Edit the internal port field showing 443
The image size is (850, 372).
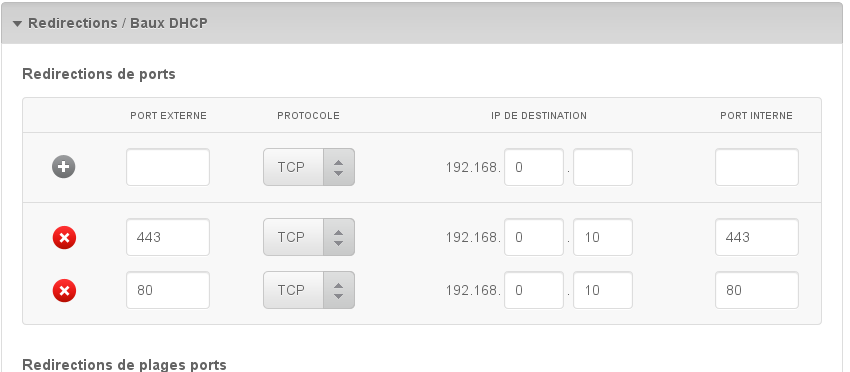[x=757, y=237]
